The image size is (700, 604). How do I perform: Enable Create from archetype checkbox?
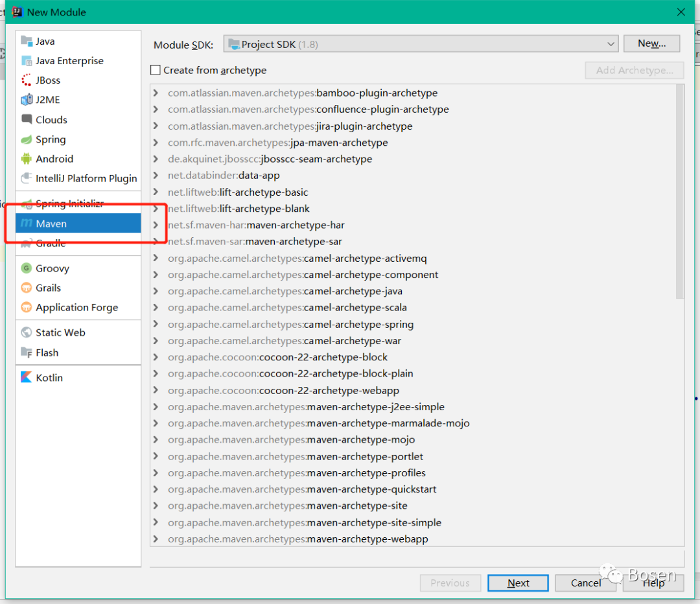click(156, 70)
